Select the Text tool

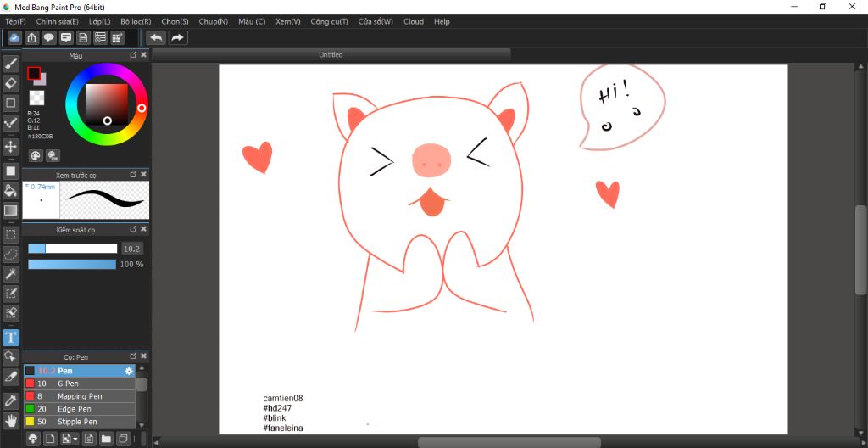point(10,337)
